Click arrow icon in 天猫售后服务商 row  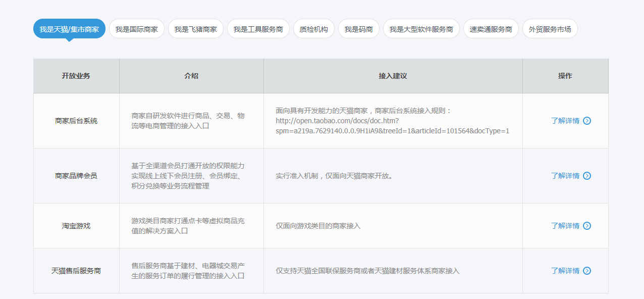pos(587,271)
